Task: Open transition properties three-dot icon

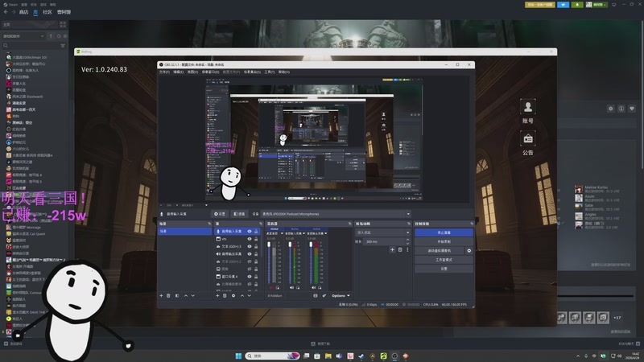Action: (407, 249)
